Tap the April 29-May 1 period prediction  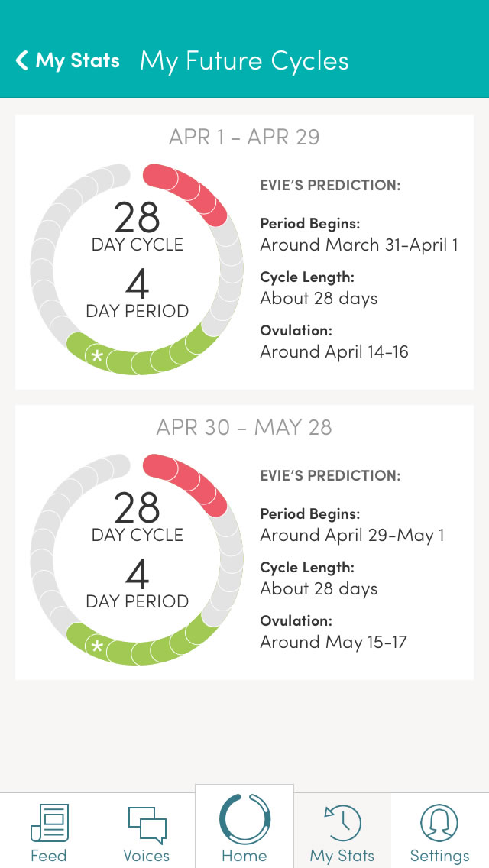coord(352,536)
